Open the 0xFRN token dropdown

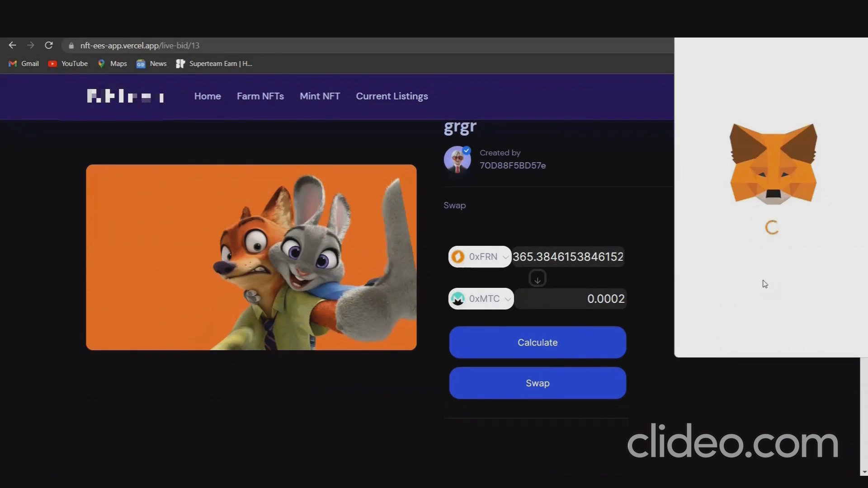480,257
